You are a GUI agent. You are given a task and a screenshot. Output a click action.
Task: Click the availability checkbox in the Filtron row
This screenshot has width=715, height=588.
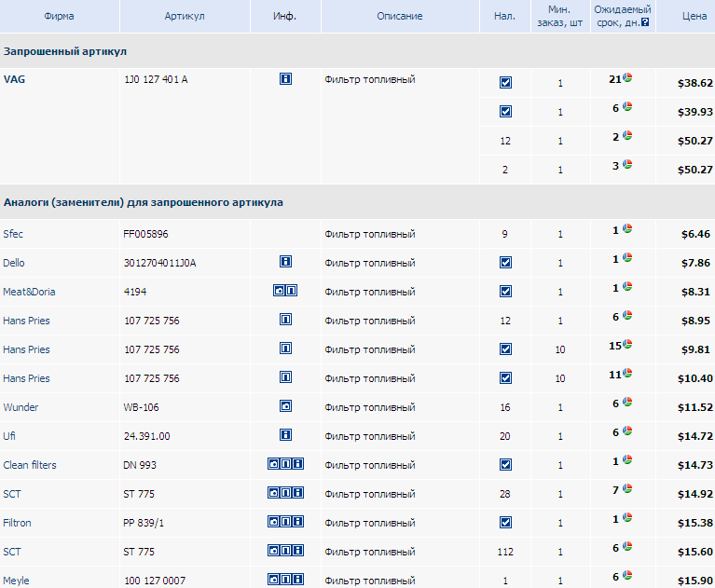point(505,523)
